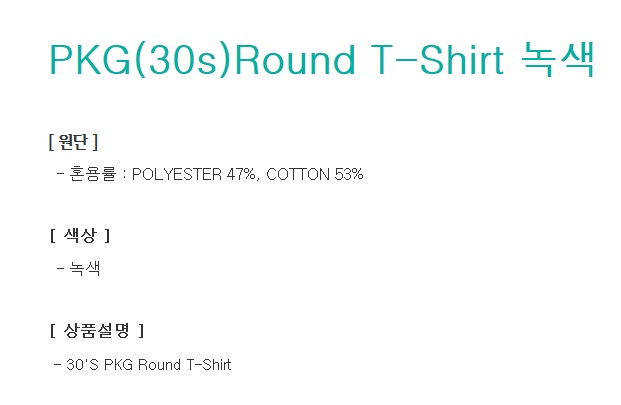Select the 녹색 word in the title

558,59
